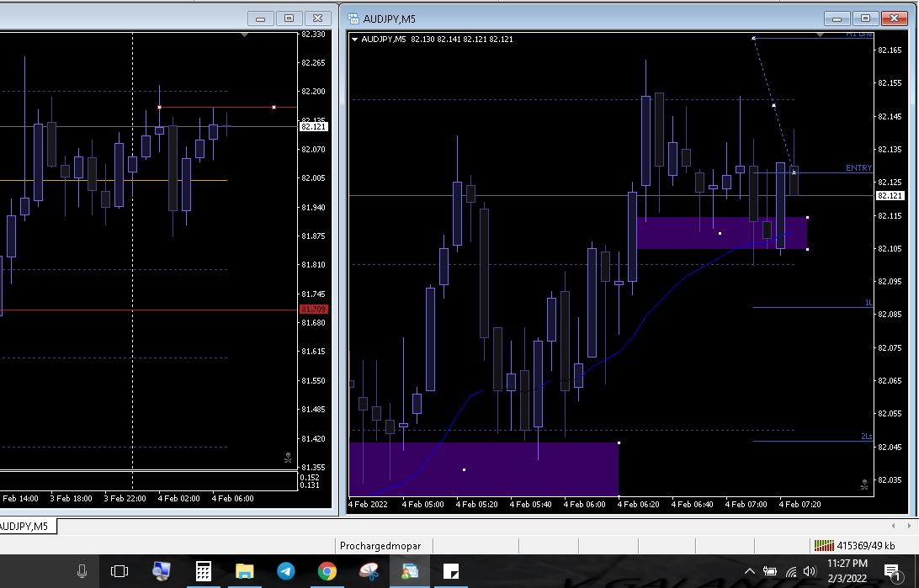
Task: Expand the AUDJPY,M5 triangle in chart header
Action: tap(354, 40)
